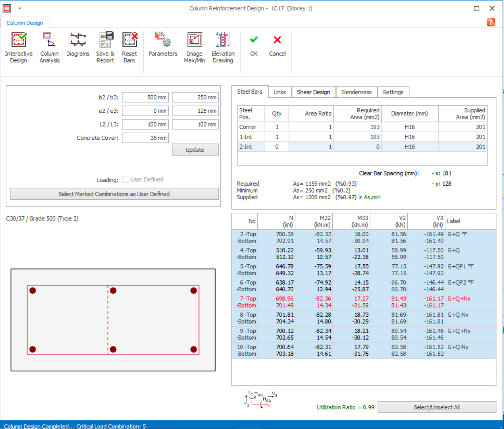Click the Concrete Cover input field

[145, 138]
